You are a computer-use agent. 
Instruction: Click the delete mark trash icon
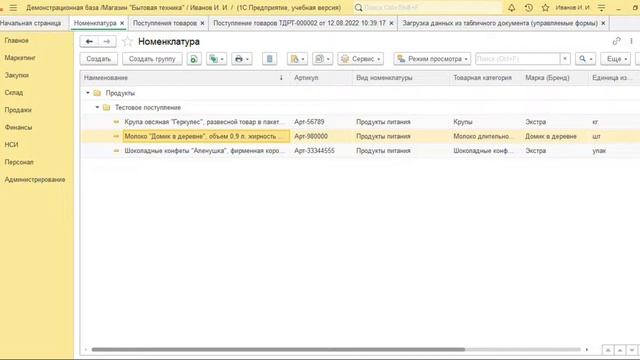click(269, 59)
